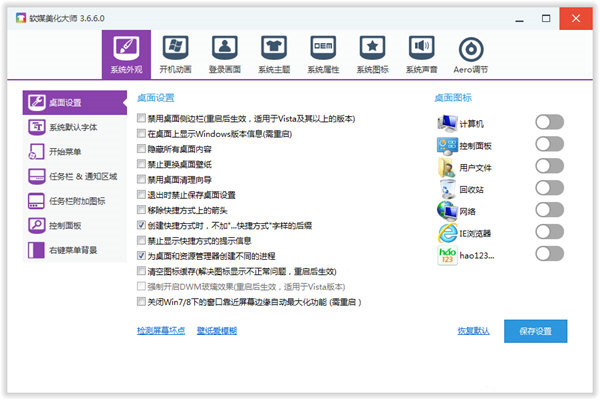Go to 开始菜单 in the sidebar
The image size is (600, 400).
[x=75, y=152]
